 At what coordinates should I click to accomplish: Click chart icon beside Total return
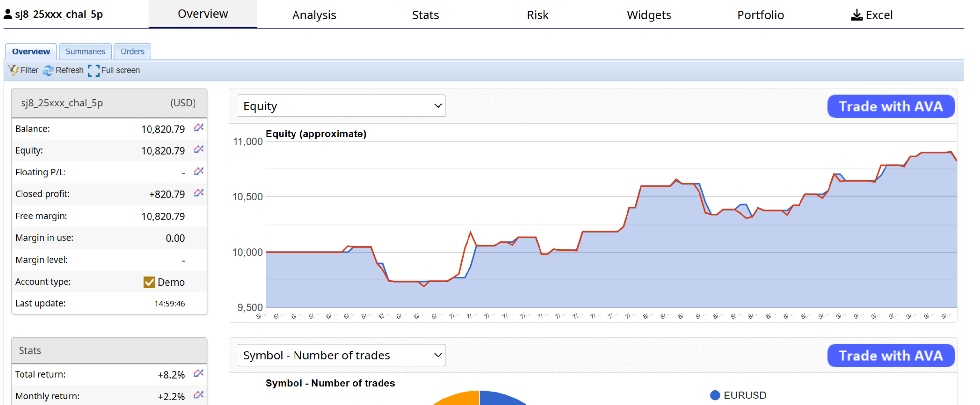[198, 373]
